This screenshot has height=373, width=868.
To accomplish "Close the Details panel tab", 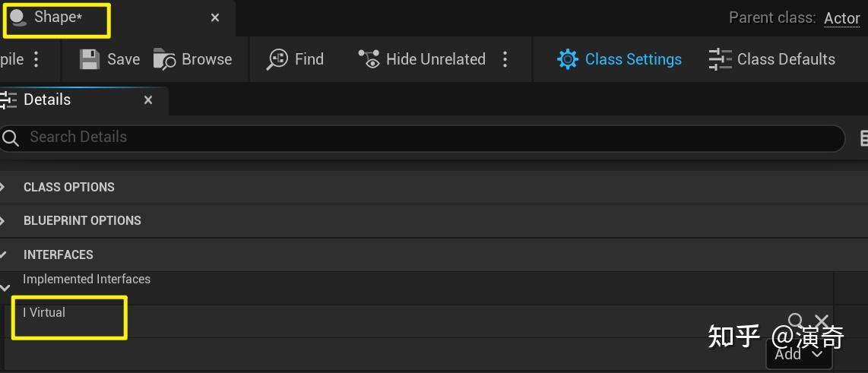I will click(x=148, y=100).
